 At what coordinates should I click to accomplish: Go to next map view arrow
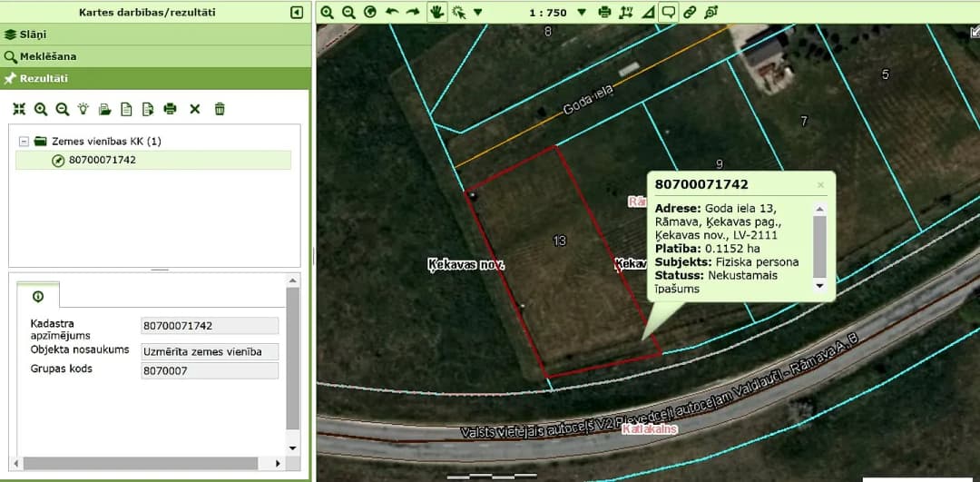coord(413,12)
